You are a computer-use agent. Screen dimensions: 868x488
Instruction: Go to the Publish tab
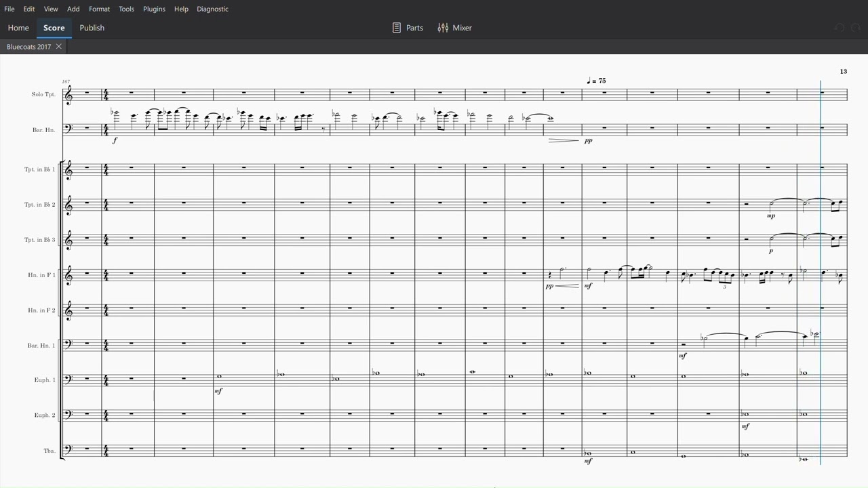point(92,28)
